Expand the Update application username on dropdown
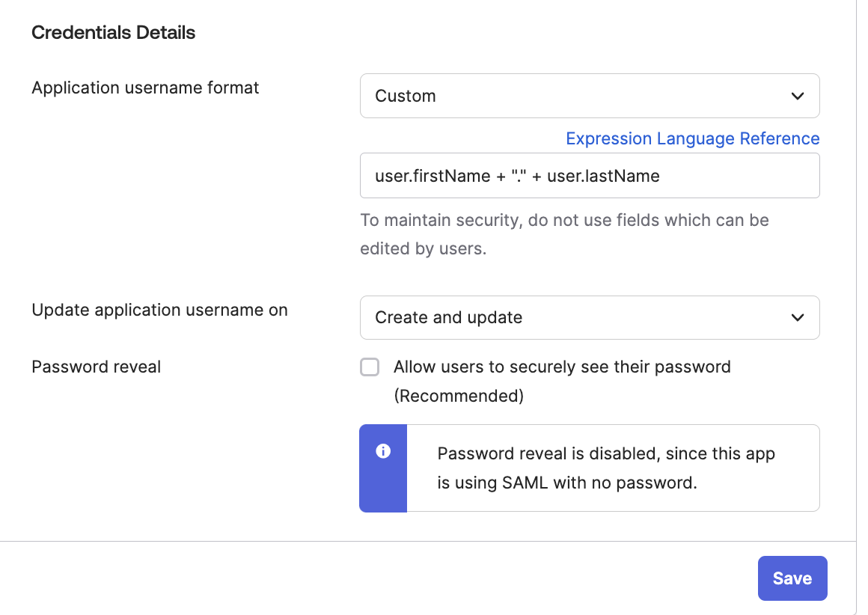868x615 pixels. pyautogui.click(x=589, y=317)
